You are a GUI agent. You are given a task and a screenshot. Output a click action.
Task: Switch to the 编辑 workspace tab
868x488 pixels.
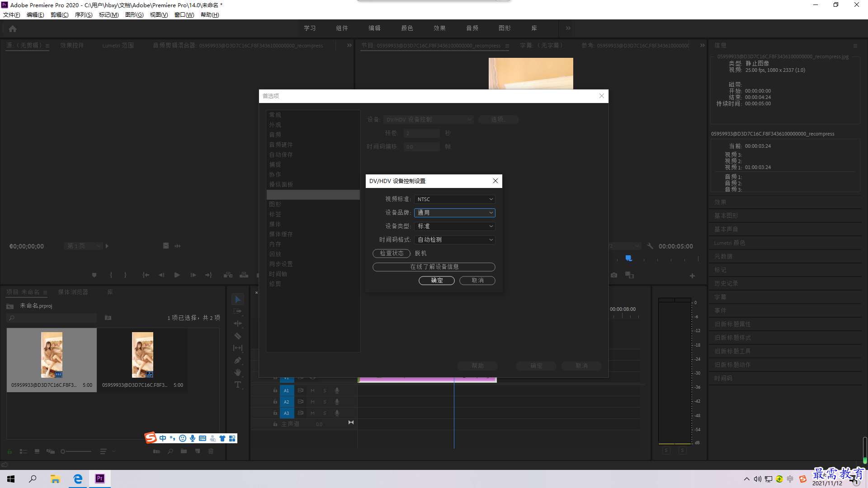click(x=374, y=28)
